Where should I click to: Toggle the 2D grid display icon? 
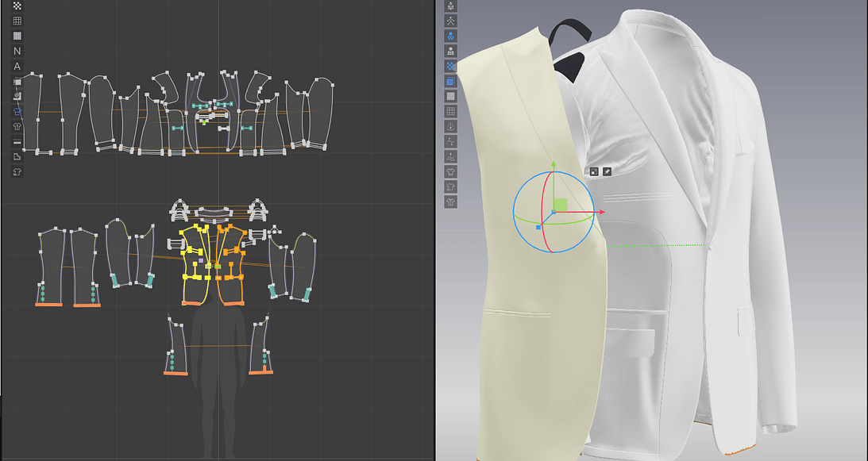point(16,21)
